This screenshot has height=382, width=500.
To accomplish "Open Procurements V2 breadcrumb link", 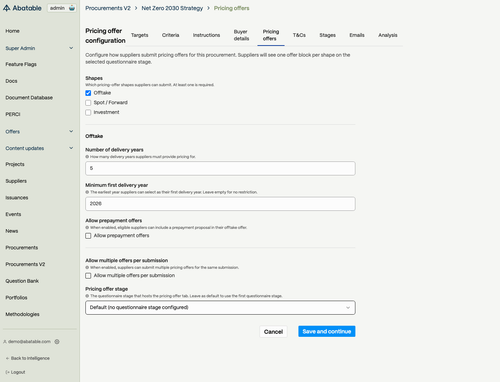I will point(108,8).
